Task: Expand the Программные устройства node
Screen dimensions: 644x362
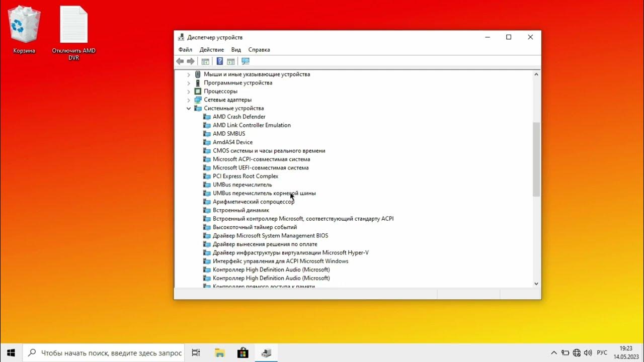Action: pos(189,83)
